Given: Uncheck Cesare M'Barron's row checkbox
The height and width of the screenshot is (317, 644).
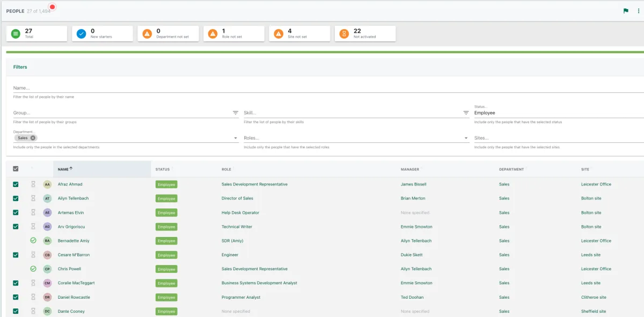Looking at the screenshot, I should pyautogui.click(x=16, y=255).
